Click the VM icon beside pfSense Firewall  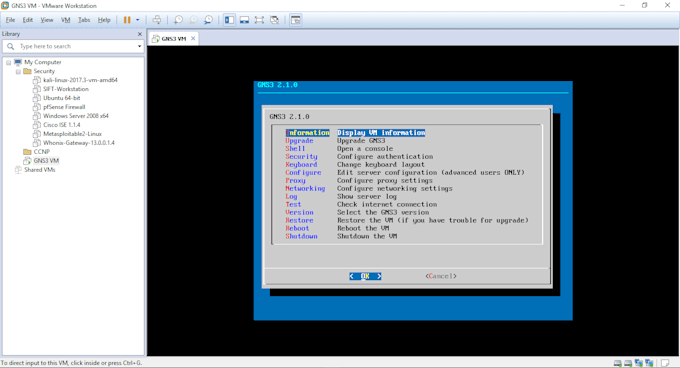[37, 107]
